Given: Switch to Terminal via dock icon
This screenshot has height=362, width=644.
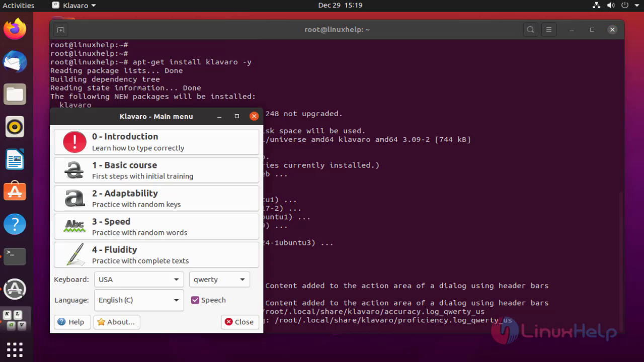Looking at the screenshot, I should (x=15, y=256).
